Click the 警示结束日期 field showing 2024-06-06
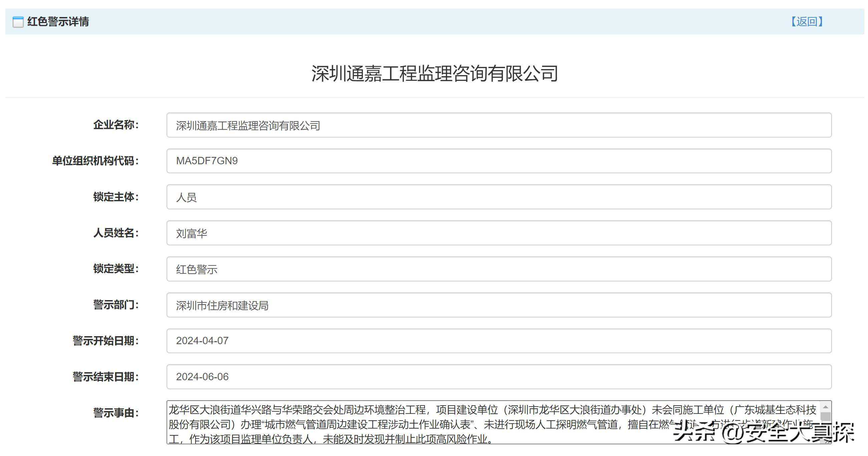Viewport: 868px width, 456px height. 499,377
